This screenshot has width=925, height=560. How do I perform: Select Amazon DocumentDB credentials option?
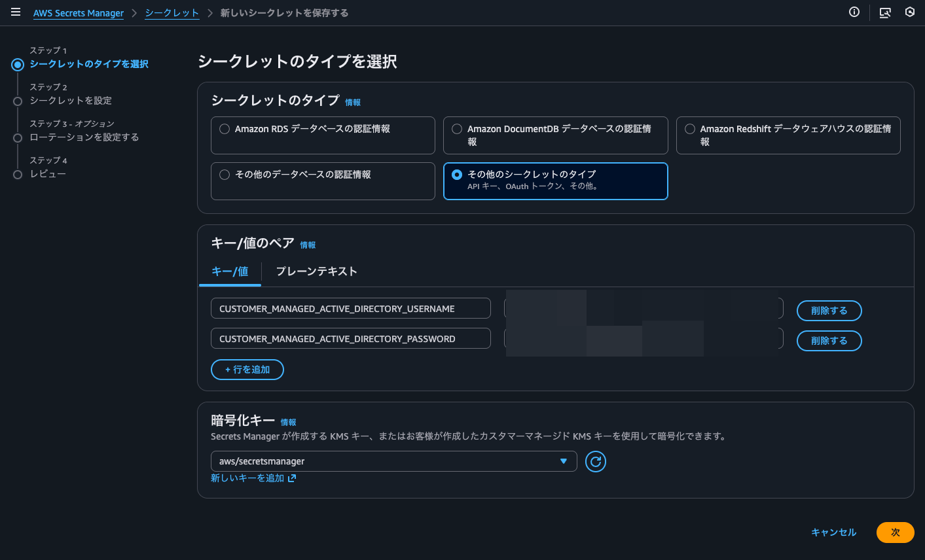click(x=456, y=128)
